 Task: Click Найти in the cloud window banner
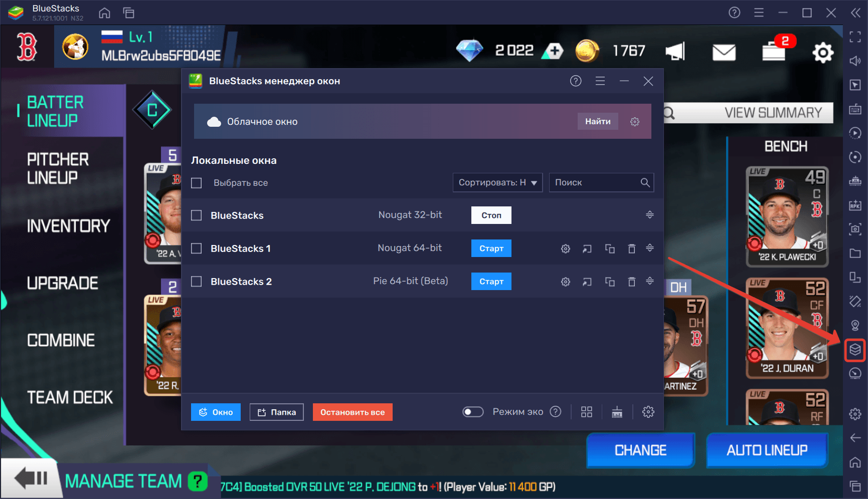point(598,121)
